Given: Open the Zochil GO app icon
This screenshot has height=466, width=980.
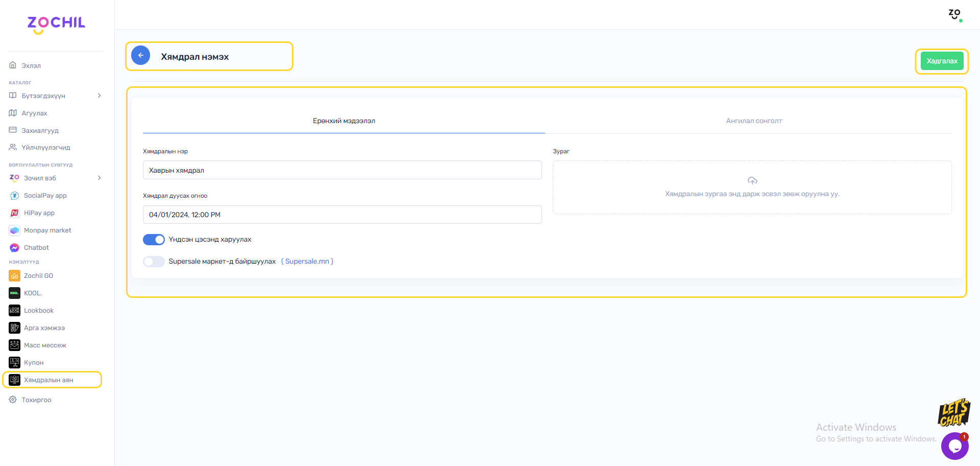Looking at the screenshot, I should [14, 276].
